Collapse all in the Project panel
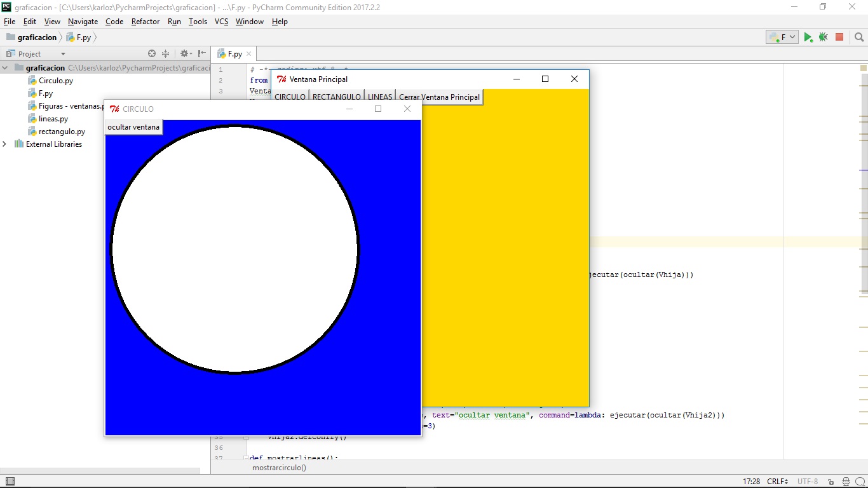The height and width of the screenshot is (488, 868). [165, 53]
